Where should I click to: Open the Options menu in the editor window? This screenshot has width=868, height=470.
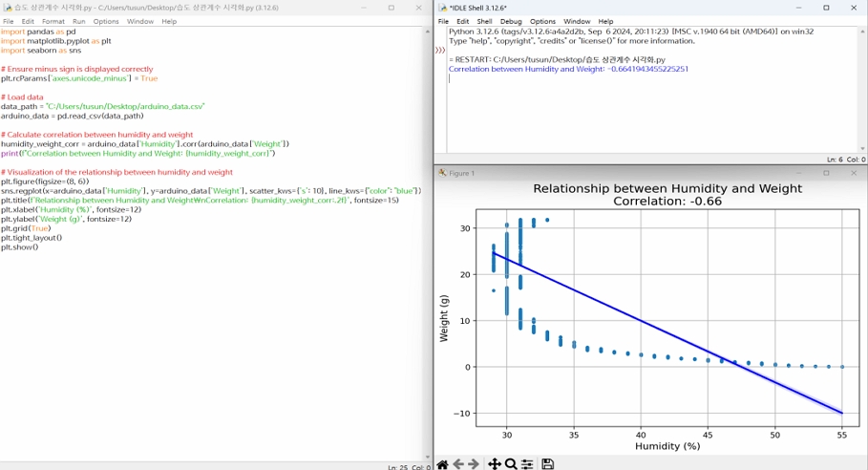coord(106,22)
